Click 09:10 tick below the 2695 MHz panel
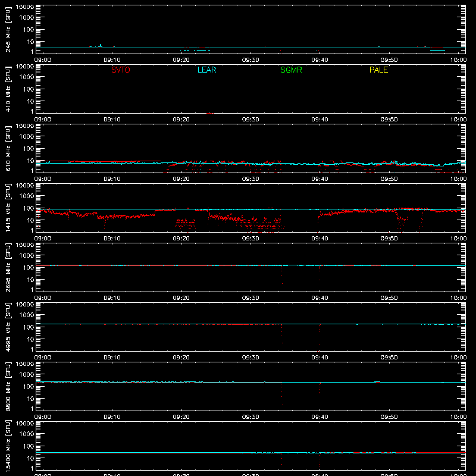476x476 pixels. [x=112, y=298]
